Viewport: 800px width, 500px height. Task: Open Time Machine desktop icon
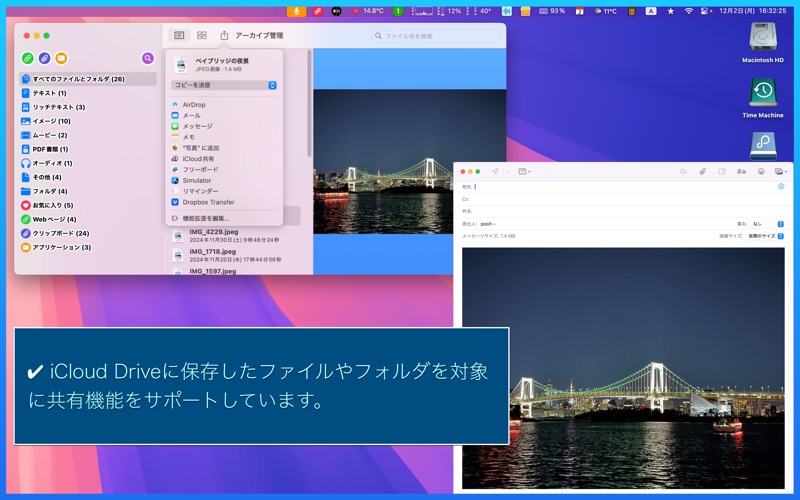coord(763,98)
